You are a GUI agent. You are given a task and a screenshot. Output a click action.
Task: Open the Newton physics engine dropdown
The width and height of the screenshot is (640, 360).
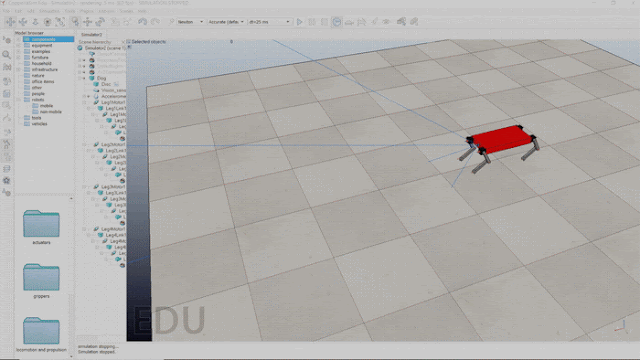click(190, 22)
